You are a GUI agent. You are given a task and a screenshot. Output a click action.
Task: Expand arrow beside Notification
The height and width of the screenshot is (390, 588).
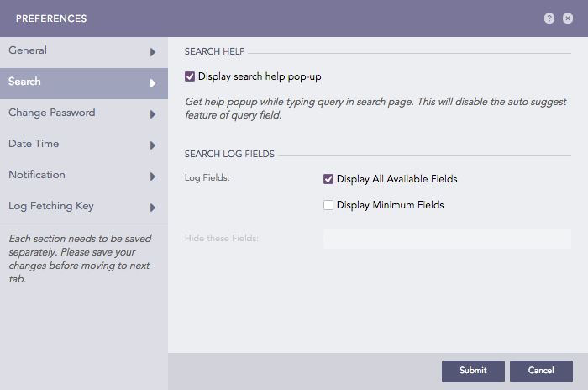click(x=153, y=177)
